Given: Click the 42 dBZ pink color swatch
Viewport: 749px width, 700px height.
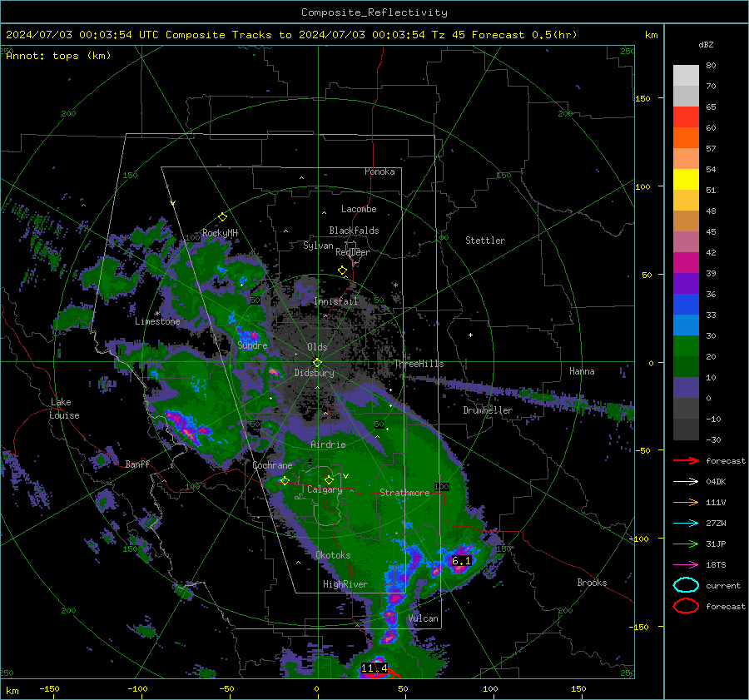Looking at the screenshot, I should (686, 241).
